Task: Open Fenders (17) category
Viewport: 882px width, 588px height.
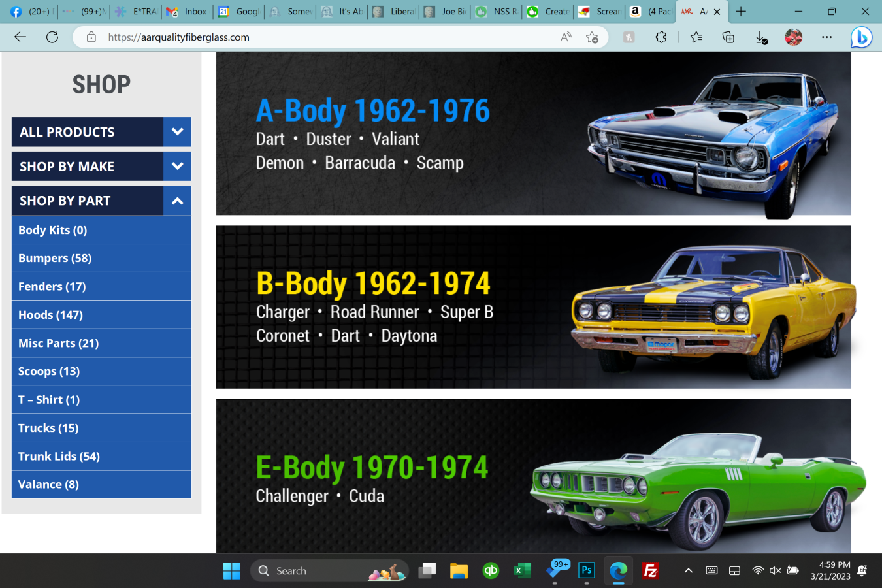Action: pyautogui.click(x=101, y=286)
